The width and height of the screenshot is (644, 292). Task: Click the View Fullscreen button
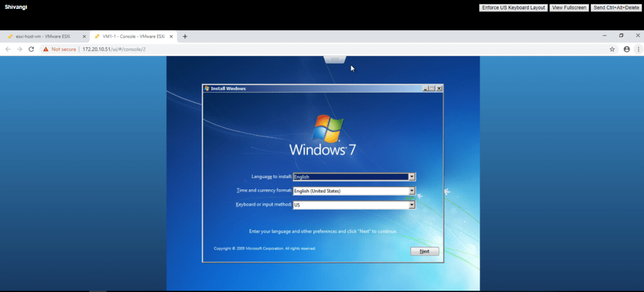[x=568, y=8]
